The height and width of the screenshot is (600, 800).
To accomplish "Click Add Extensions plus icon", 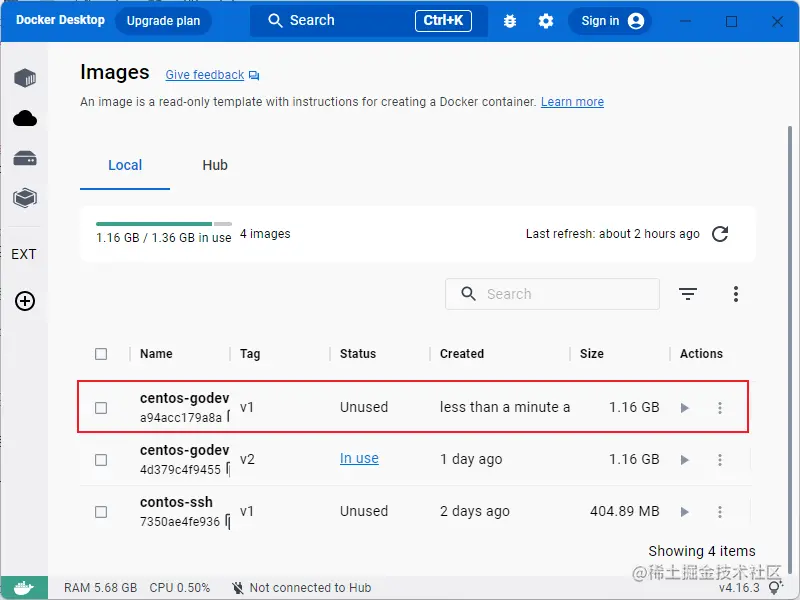I will click(x=25, y=301).
